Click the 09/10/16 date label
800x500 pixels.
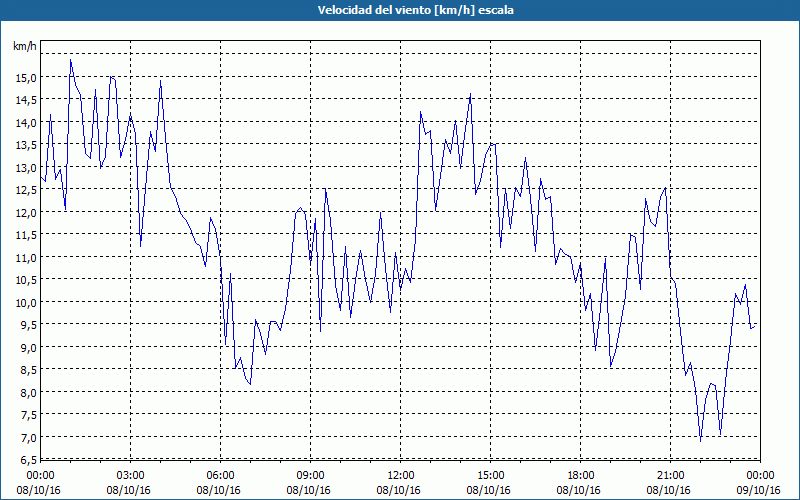coord(759,490)
